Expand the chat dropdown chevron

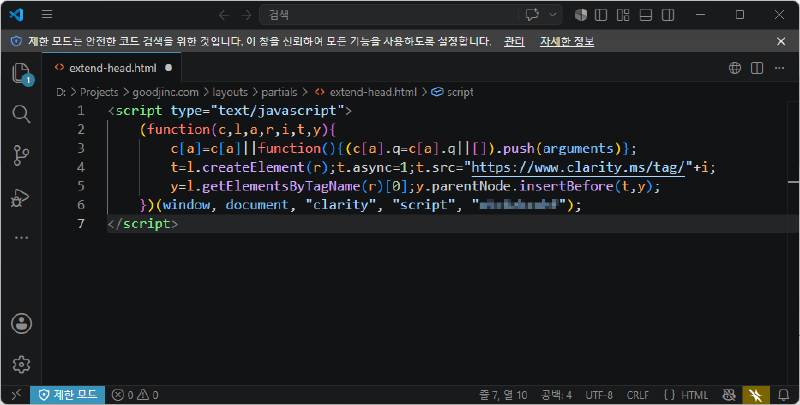click(553, 15)
